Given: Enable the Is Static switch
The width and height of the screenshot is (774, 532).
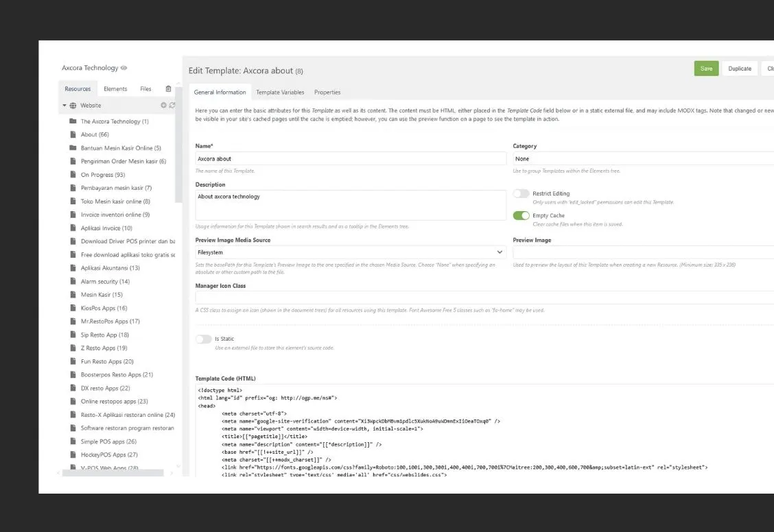Looking at the screenshot, I should point(203,339).
